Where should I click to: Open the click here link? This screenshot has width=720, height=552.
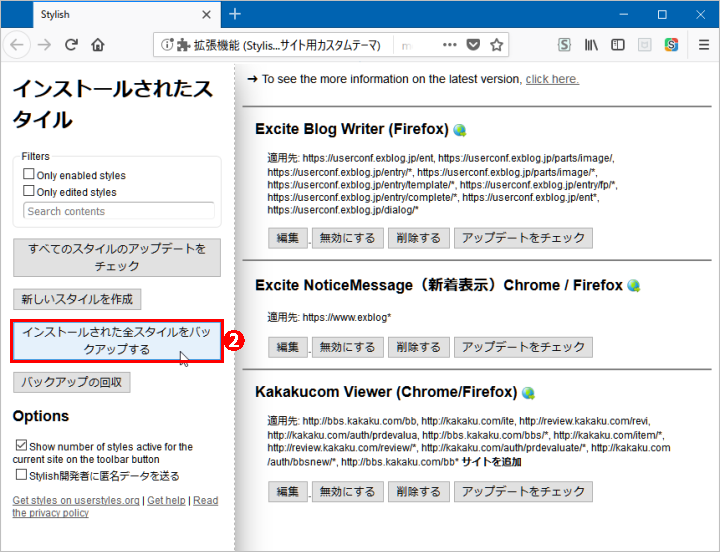click(x=552, y=79)
